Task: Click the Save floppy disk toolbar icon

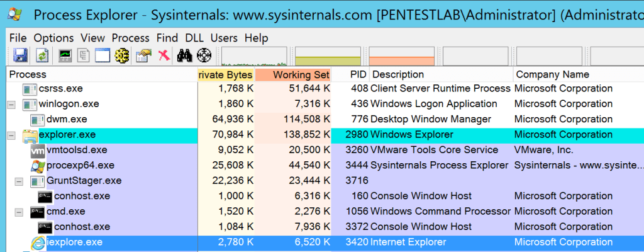Action: click(x=19, y=56)
